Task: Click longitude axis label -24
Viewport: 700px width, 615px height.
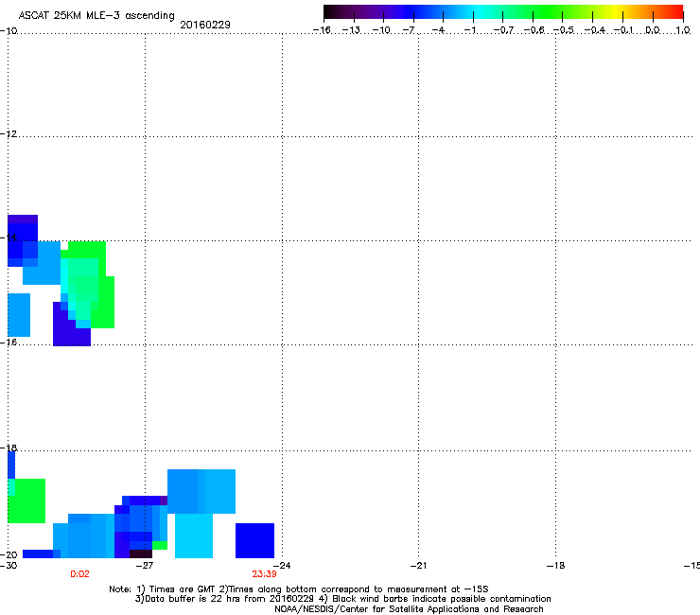Action: click(282, 566)
